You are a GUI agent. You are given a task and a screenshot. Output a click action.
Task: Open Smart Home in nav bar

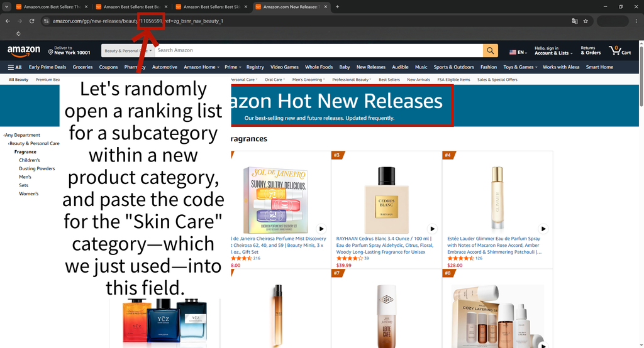pyautogui.click(x=599, y=67)
